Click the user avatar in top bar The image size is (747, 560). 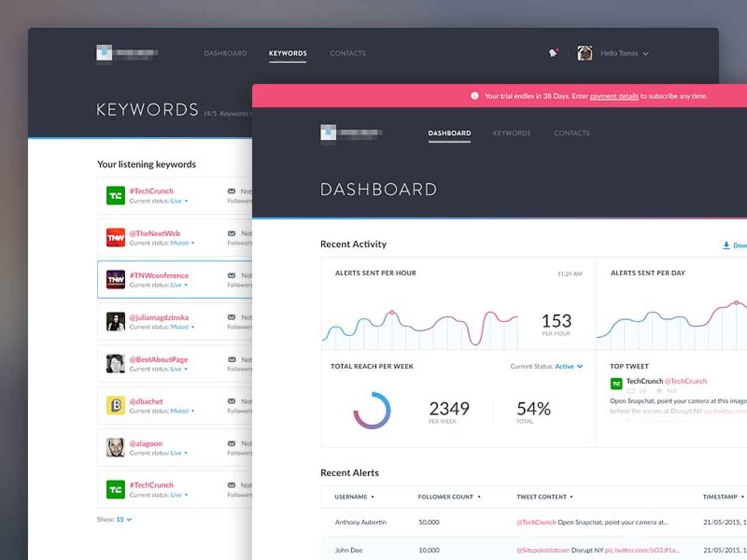[584, 53]
